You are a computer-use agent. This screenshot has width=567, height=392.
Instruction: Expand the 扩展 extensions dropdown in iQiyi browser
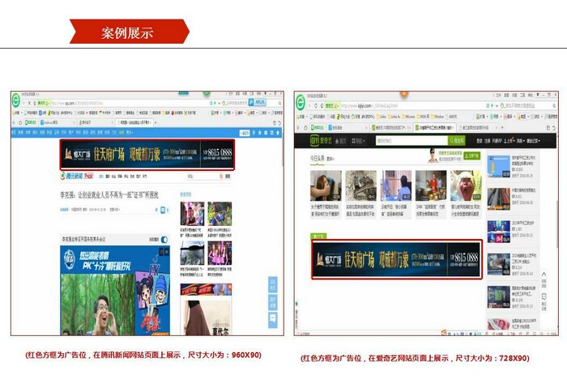[483, 117]
